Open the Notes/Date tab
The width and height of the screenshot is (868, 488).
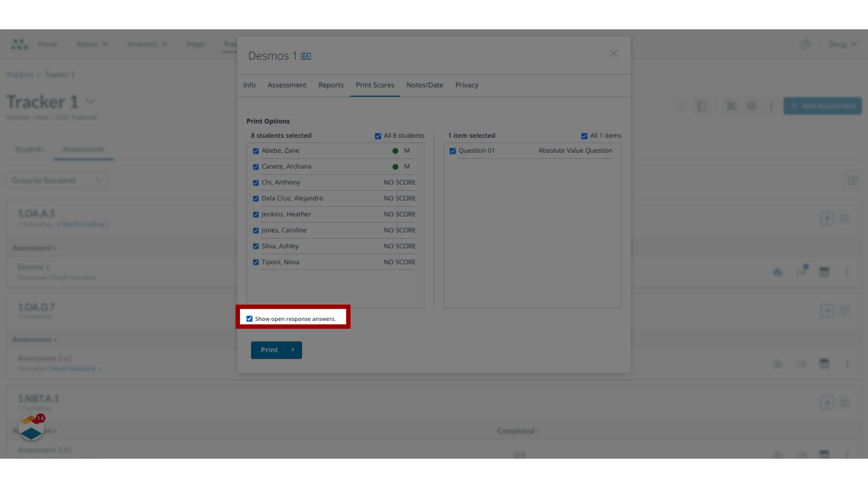click(425, 85)
